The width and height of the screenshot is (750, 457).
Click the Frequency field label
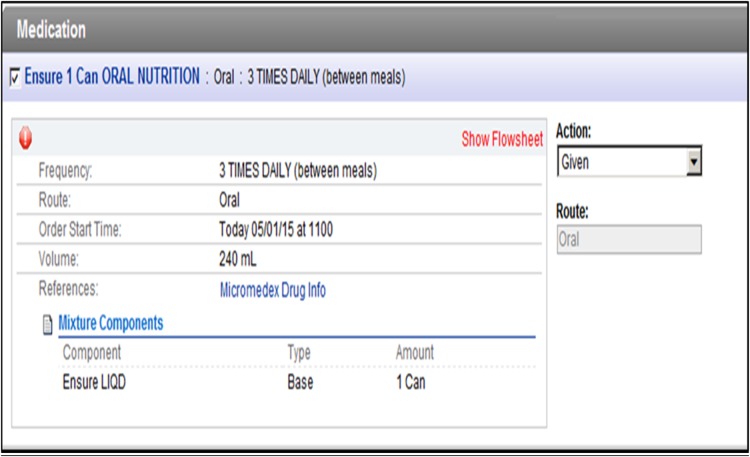click(66, 171)
